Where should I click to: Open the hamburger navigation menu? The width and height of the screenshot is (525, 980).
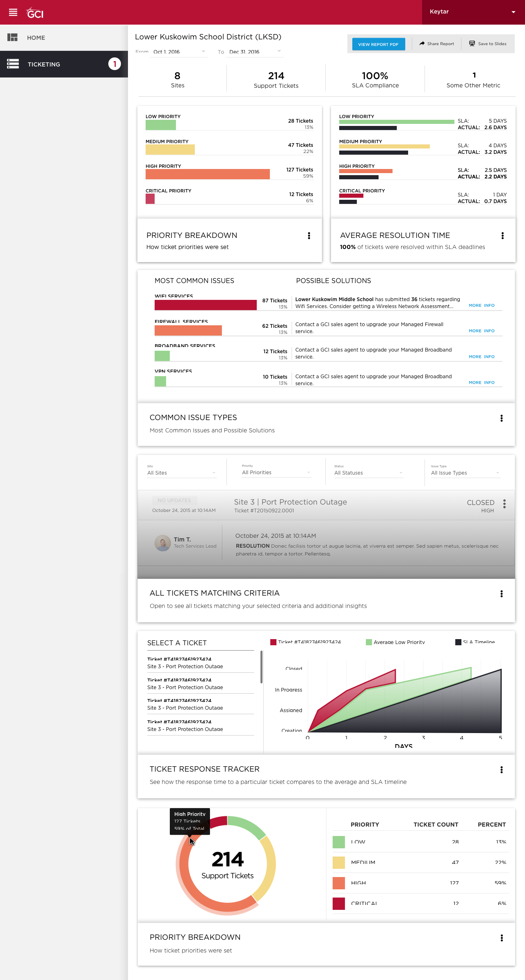tap(13, 12)
